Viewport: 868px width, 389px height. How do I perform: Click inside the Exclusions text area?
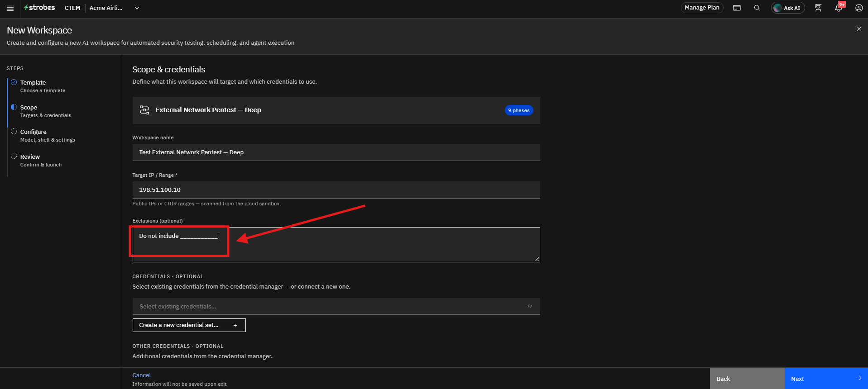[x=336, y=245]
